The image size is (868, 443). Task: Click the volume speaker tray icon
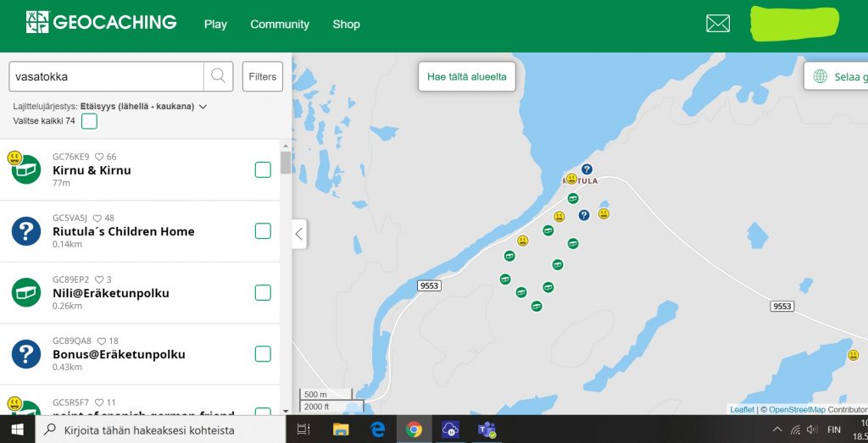812,429
